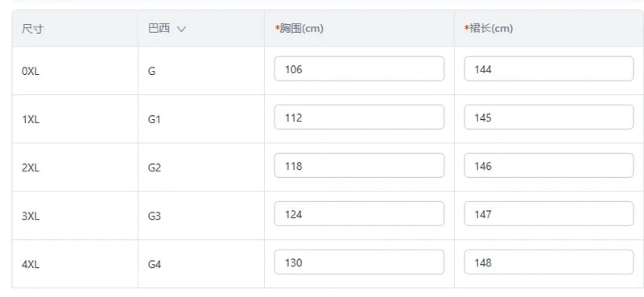This screenshot has width=644, height=297.
Task: Select the 4XL size row label
Action: pos(31,265)
